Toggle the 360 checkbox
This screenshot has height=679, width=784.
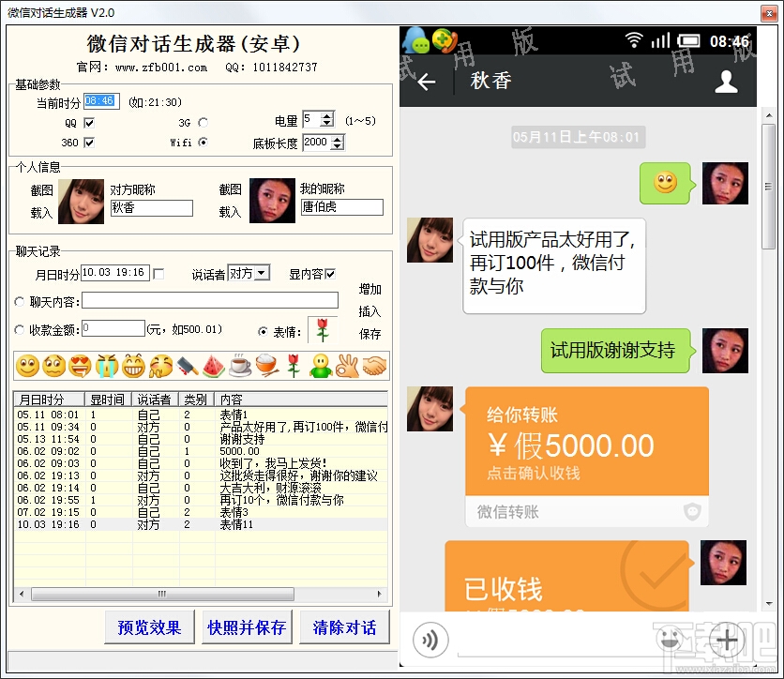89,143
